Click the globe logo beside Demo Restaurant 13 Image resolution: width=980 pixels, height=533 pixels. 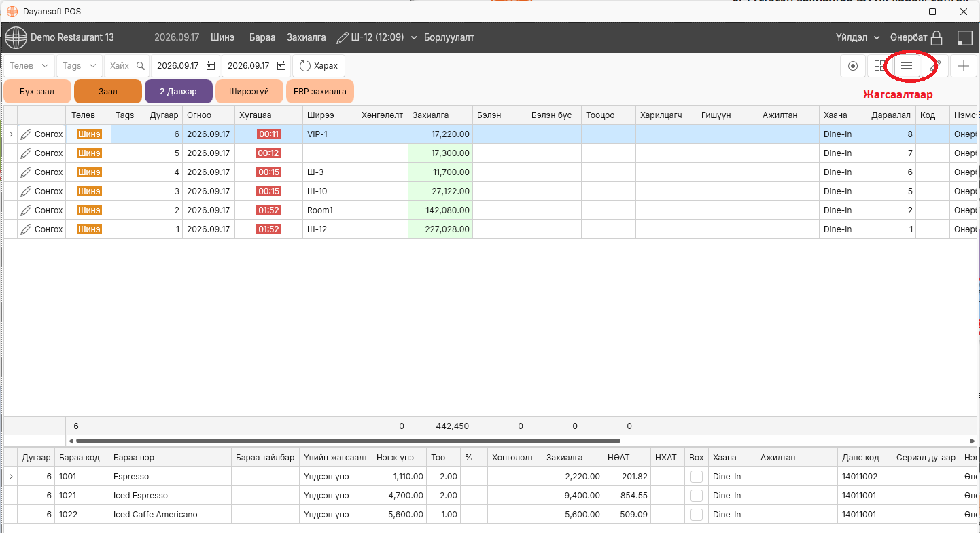(16, 37)
